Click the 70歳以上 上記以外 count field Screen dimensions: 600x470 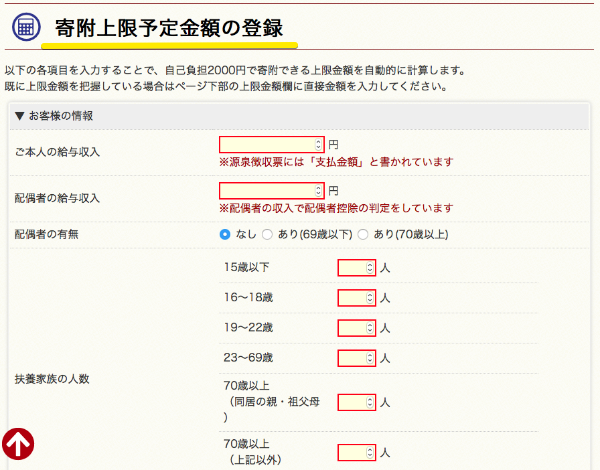click(357, 453)
